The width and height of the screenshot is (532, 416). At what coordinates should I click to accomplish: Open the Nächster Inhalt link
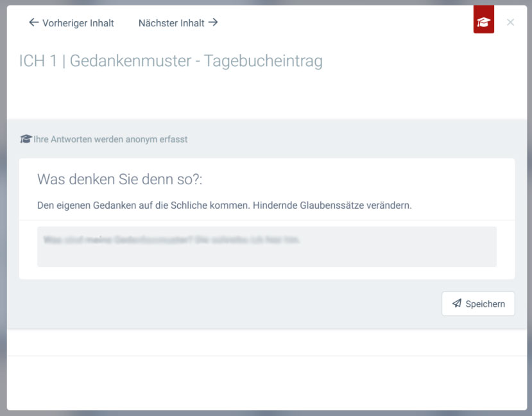click(x=171, y=23)
